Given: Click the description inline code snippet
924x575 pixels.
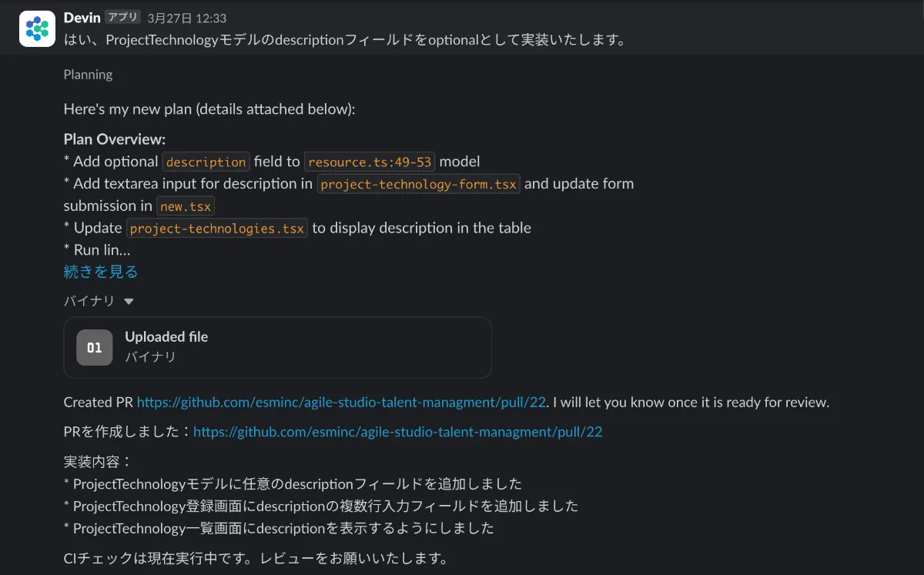Looking at the screenshot, I should coord(206,162).
